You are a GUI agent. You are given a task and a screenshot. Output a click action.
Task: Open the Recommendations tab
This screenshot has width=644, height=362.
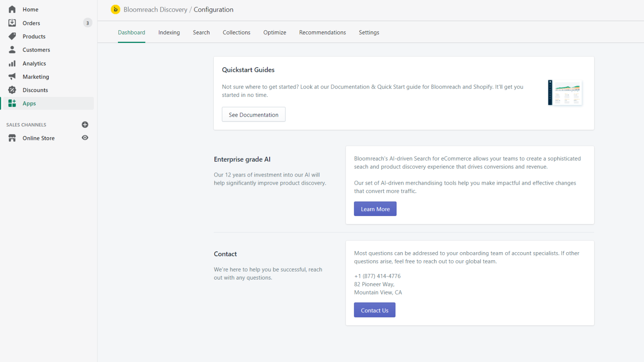(322, 33)
